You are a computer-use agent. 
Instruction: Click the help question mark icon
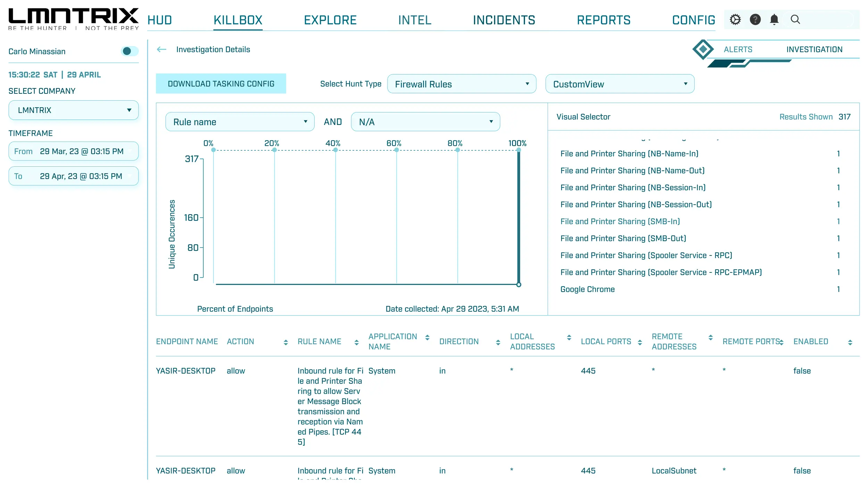755,19
